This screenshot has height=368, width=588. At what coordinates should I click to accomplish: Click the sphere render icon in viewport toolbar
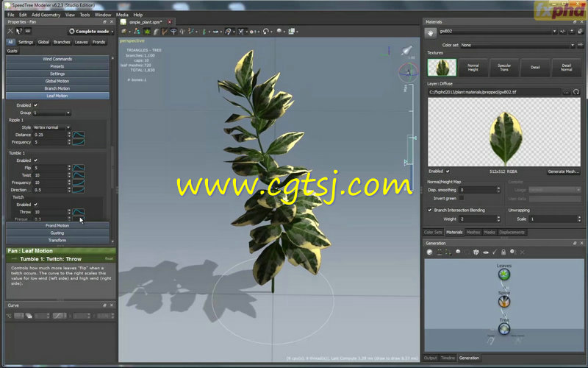click(279, 31)
